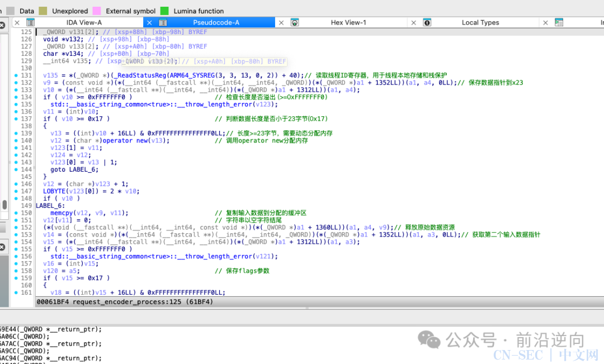Click comment '判断数据长度是否小于23字节(0x17)'

tap(277, 119)
